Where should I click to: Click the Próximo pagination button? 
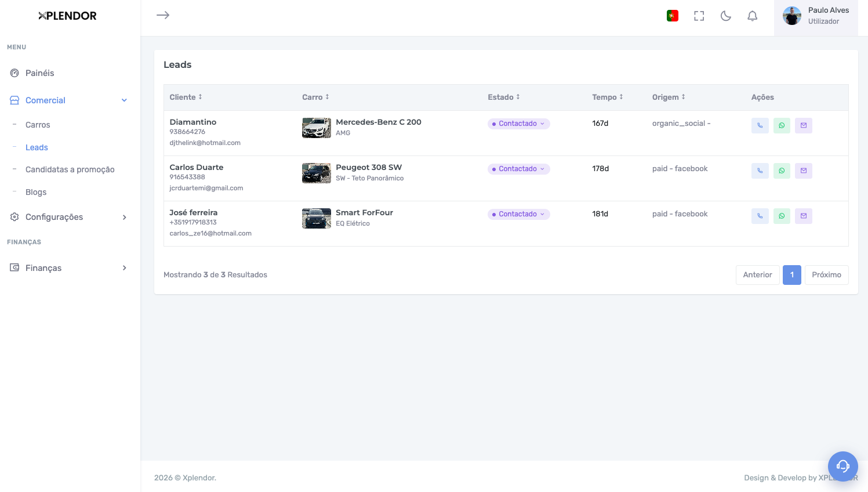[826, 275]
